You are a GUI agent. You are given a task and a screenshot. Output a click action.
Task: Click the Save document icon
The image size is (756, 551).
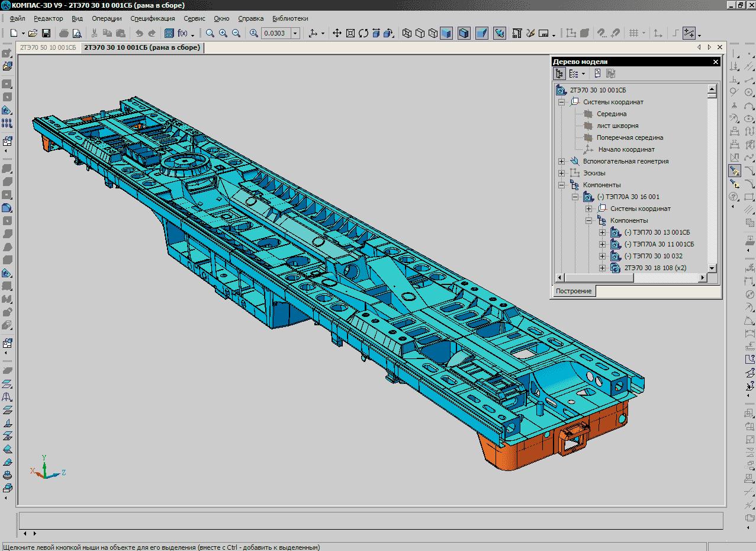click(46, 34)
